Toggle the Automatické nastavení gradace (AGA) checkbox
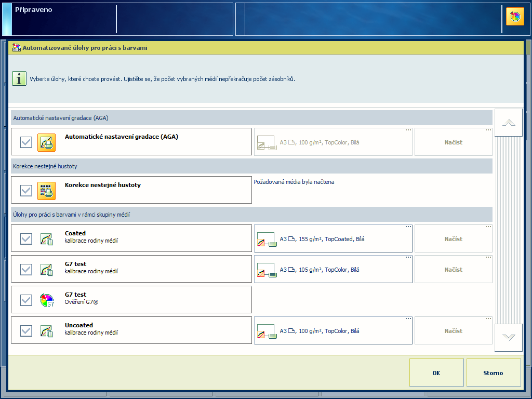This screenshot has width=532, height=399. click(26, 142)
